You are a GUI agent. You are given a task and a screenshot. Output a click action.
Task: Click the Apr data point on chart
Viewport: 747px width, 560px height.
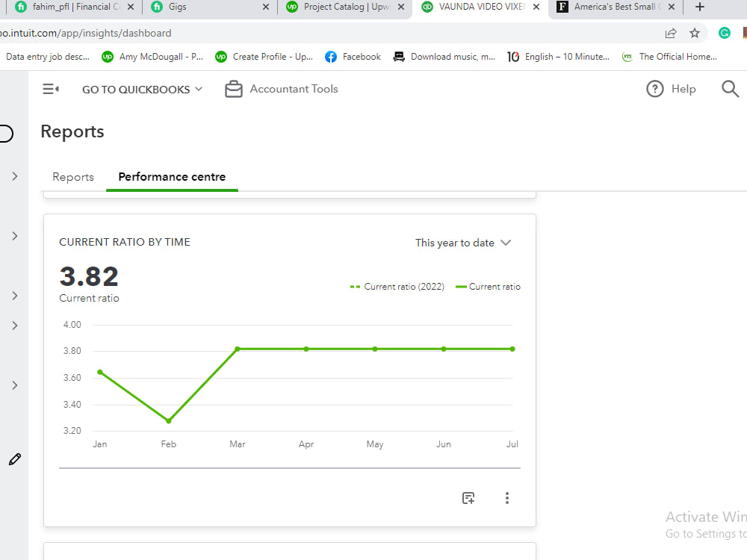pos(306,349)
